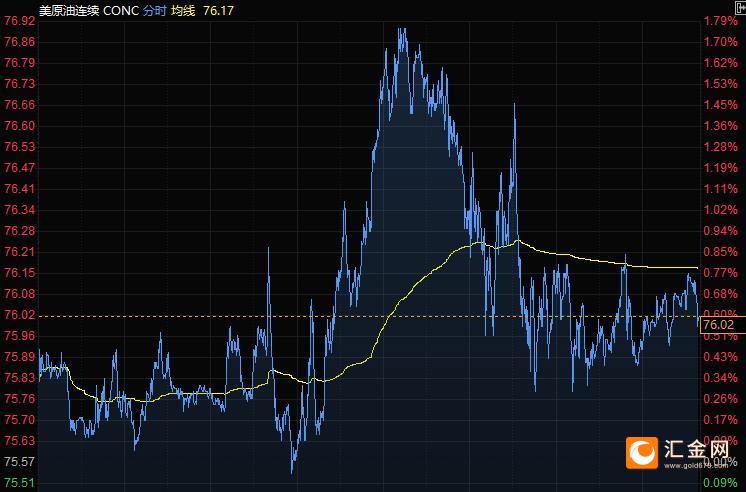Viewport: 746px width, 492px height.
Task: Click the 1.53% percent axis label
Action: click(x=721, y=84)
